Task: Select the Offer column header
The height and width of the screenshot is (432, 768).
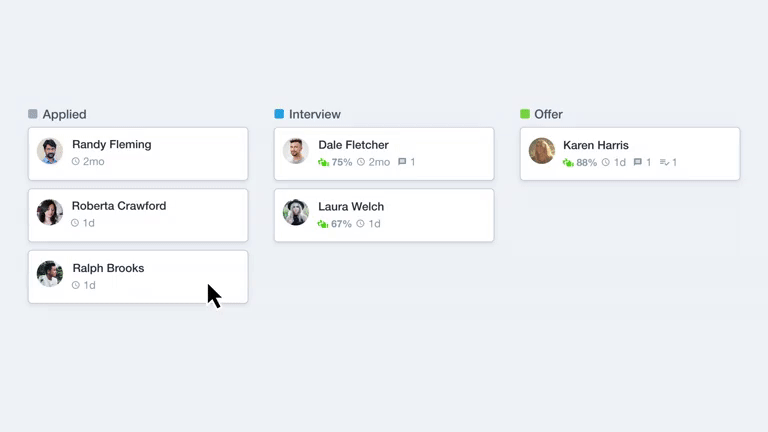Action: pos(548,114)
